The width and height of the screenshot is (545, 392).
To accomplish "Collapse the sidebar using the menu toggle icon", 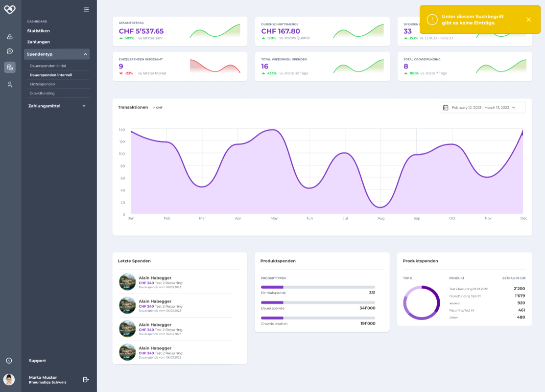I will pyautogui.click(x=86, y=9).
